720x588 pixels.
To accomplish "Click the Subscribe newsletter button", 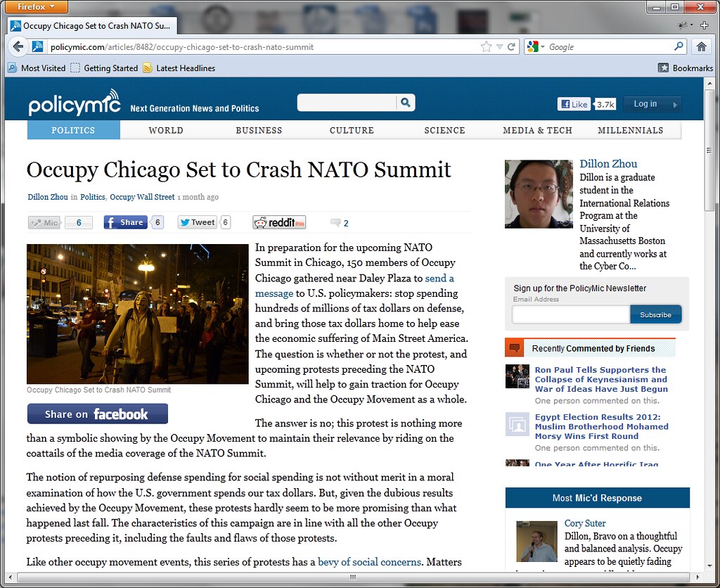I will point(656,314).
